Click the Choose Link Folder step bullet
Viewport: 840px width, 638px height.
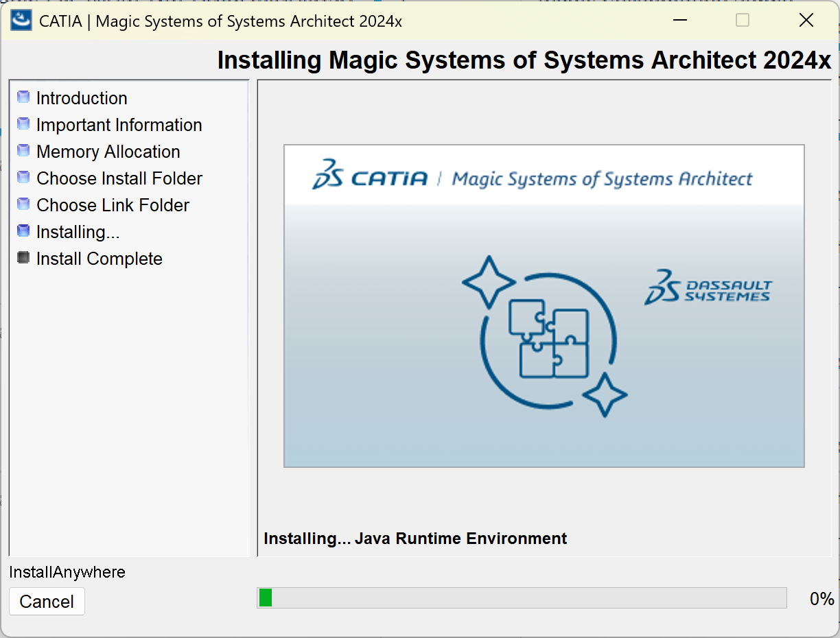[x=23, y=204]
